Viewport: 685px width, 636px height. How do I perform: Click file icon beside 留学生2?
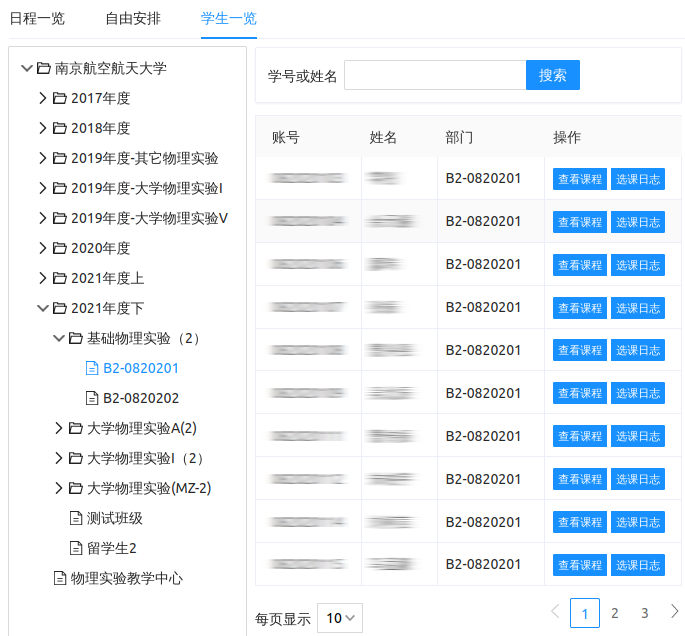coord(75,549)
